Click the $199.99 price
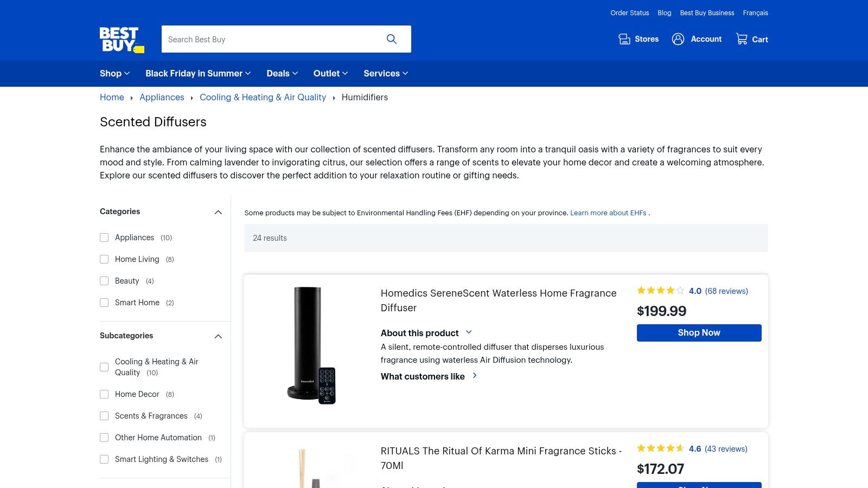 (661, 311)
